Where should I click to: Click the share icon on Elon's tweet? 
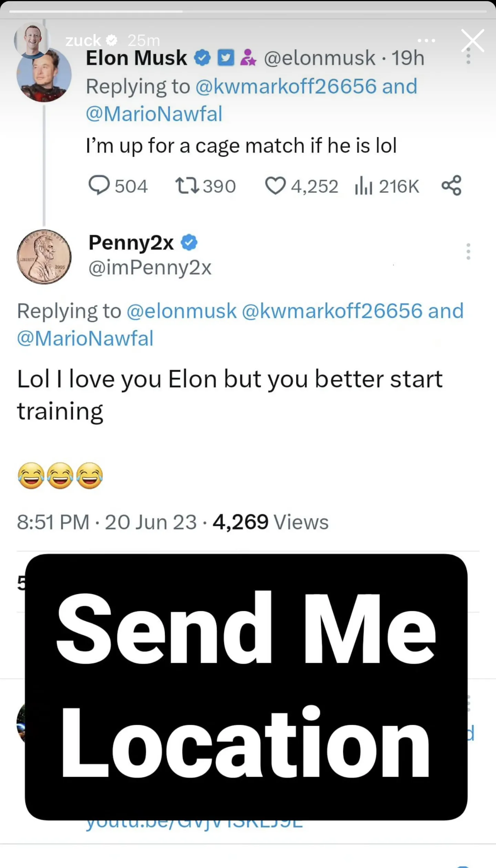point(451,186)
